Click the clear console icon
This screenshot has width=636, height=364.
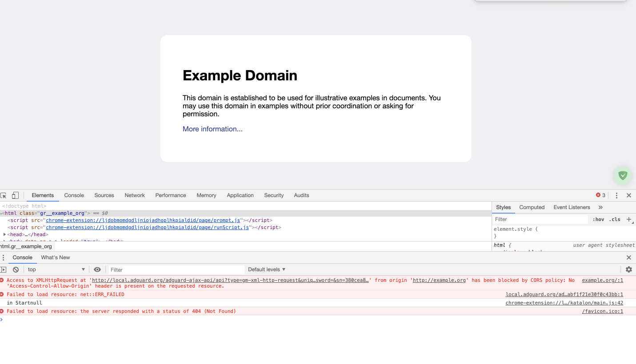point(16,269)
